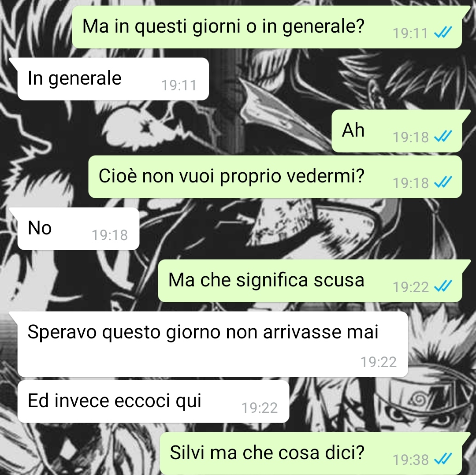
Task: Select the message 'Cioè non vuoi proprio vedermi?'
Action: (275, 177)
